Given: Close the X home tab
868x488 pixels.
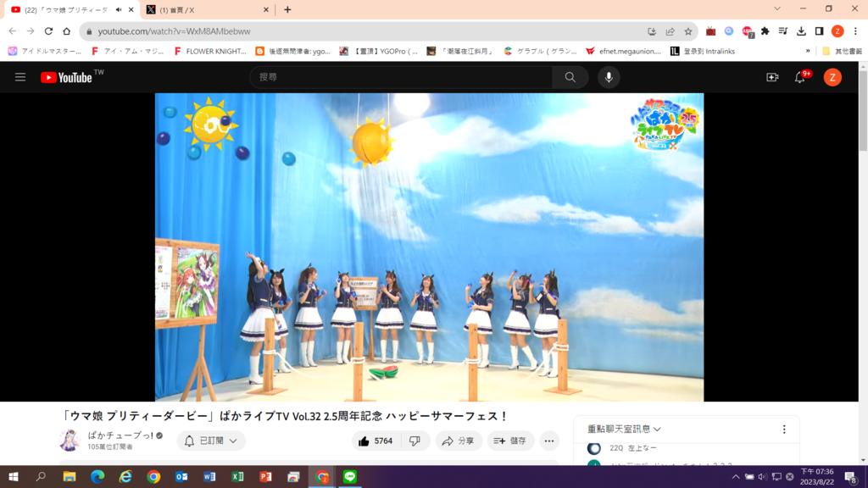Looking at the screenshot, I should click(265, 10).
